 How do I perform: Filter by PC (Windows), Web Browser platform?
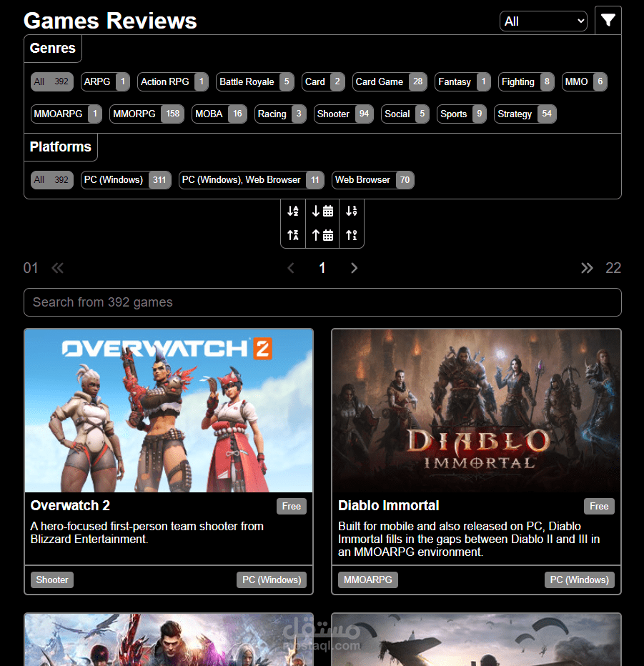[x=251, y=179]
